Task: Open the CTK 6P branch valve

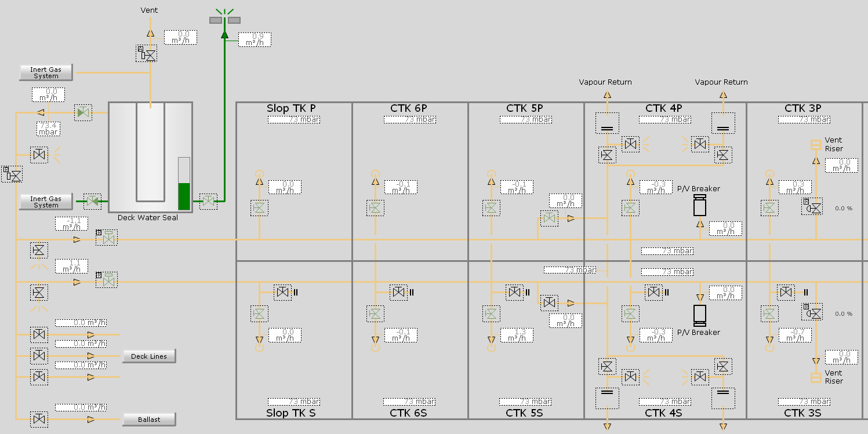Action: [x=375, y=207]
